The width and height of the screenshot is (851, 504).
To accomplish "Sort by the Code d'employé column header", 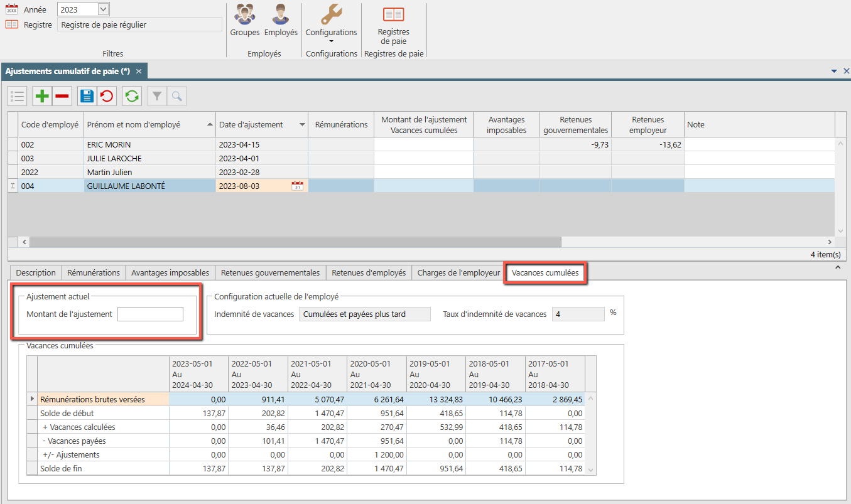I will pyautogui.click(x=51, y=125).
